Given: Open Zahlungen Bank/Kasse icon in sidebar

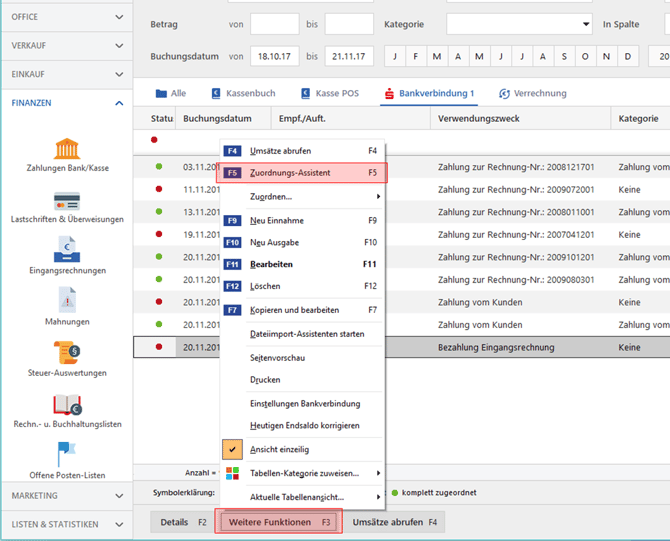Looking at the screenshot, I should click(x=67, y=149).
